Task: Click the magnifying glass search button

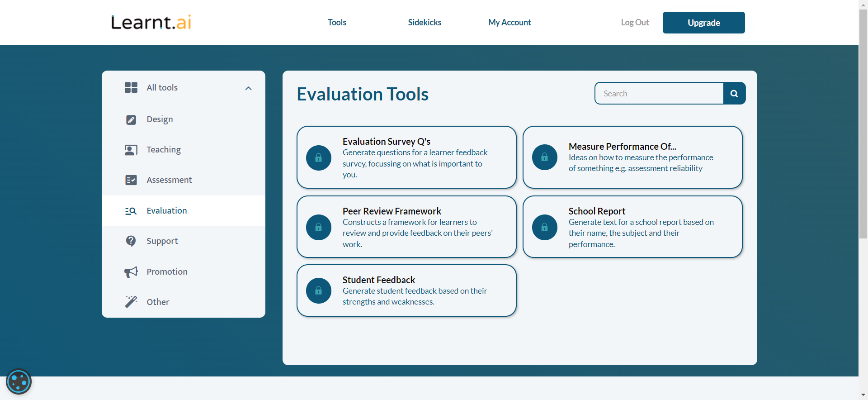Action: (734, 94)
